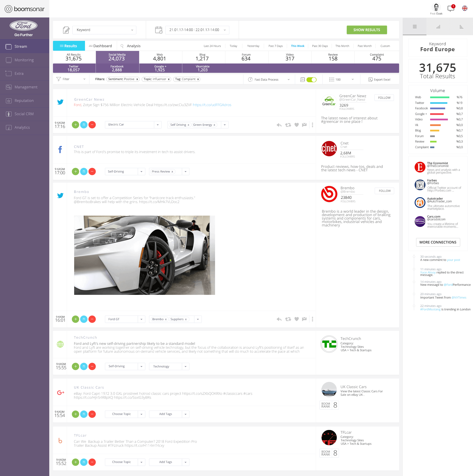Toggle the image display switch

(311, 79)
